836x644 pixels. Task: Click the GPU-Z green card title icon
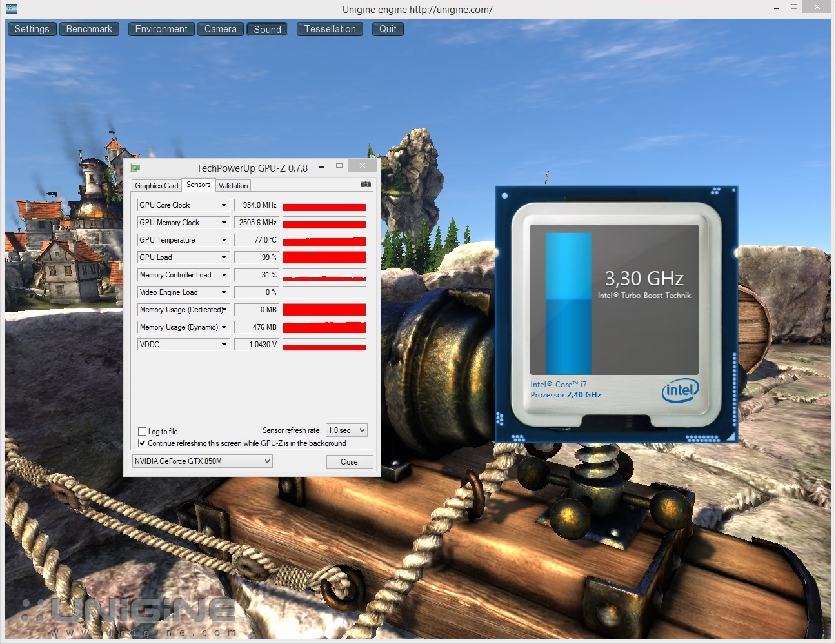[135, 168]
